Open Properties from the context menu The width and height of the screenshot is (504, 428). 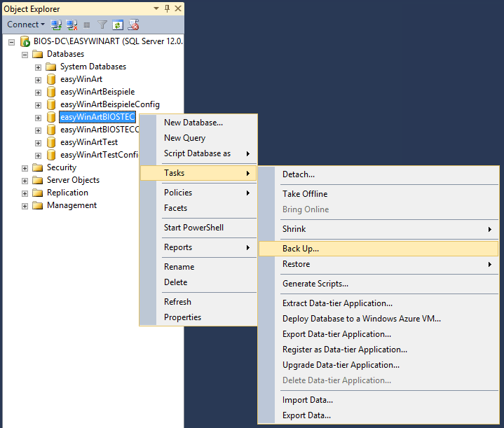tap(198, 317)
